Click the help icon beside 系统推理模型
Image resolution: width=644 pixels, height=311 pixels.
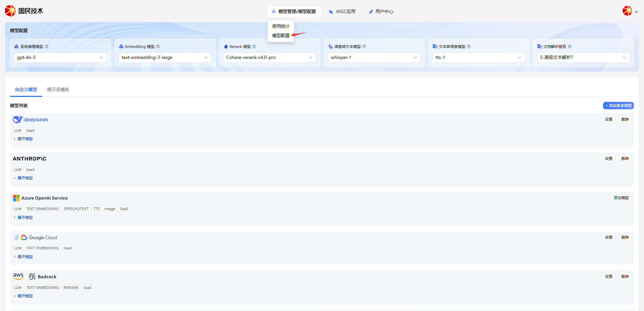point(47,47)
